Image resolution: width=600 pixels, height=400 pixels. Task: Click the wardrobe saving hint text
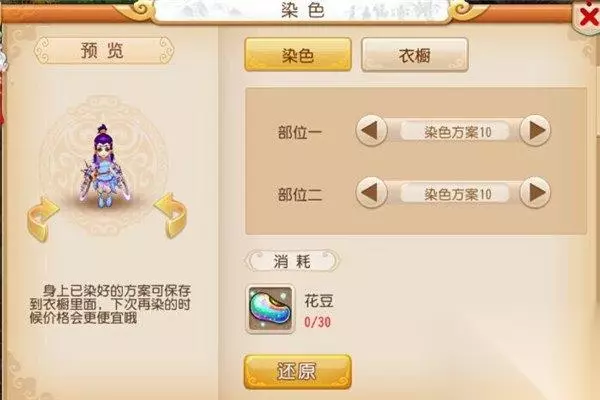[x=110, y=304]
